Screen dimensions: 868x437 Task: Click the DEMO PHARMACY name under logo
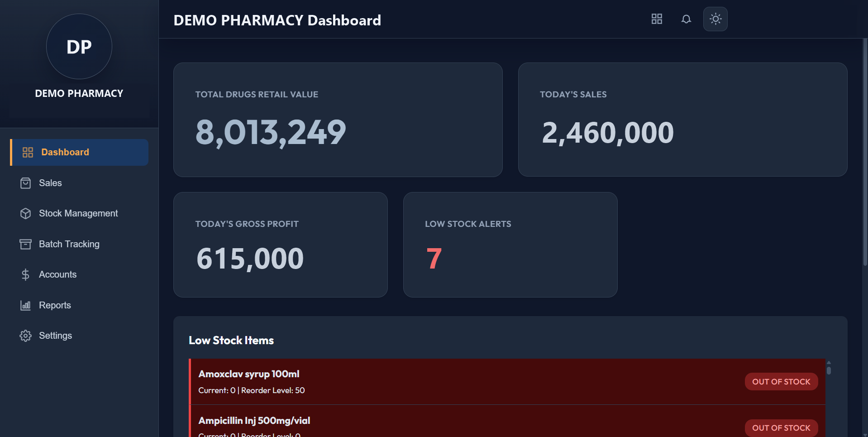click(79, 93)
